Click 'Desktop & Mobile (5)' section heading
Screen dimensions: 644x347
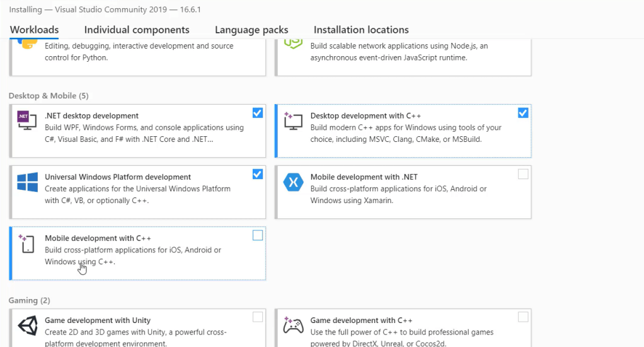point(49,96)
